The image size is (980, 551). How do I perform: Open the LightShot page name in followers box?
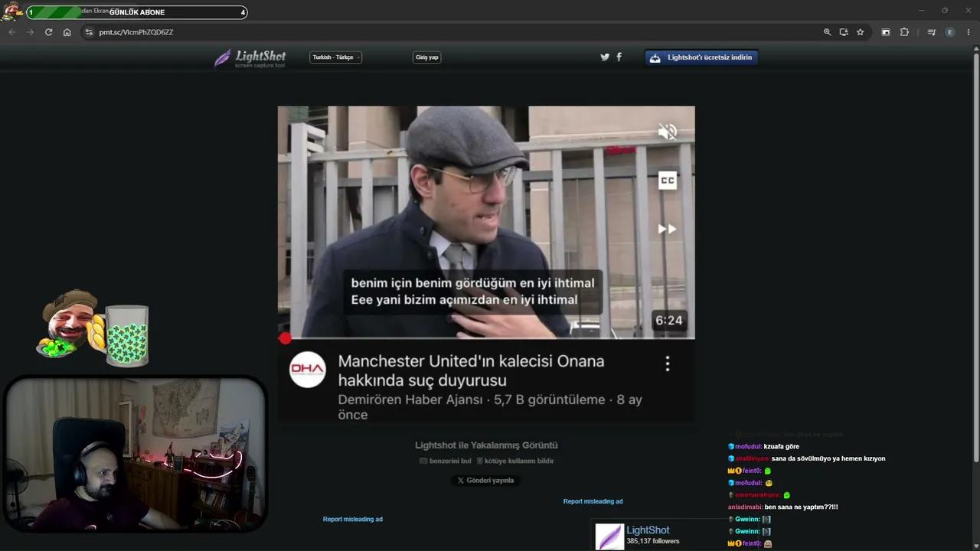pyautogui.click(x=648, y=530)
